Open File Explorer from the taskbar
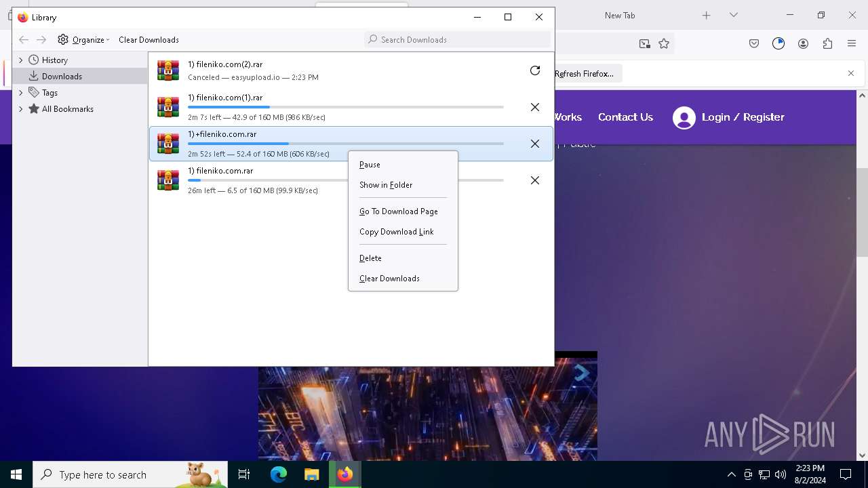This screenshot has width=868, height=488. point(311,474)
